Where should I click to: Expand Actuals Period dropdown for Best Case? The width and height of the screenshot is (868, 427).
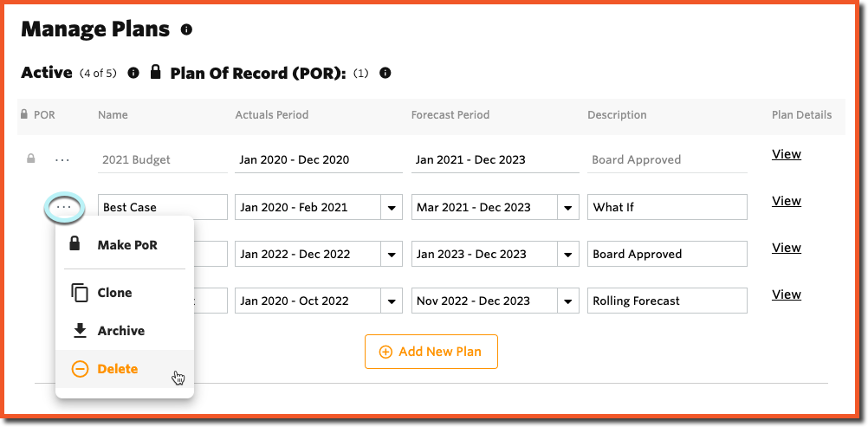point(392,207)
